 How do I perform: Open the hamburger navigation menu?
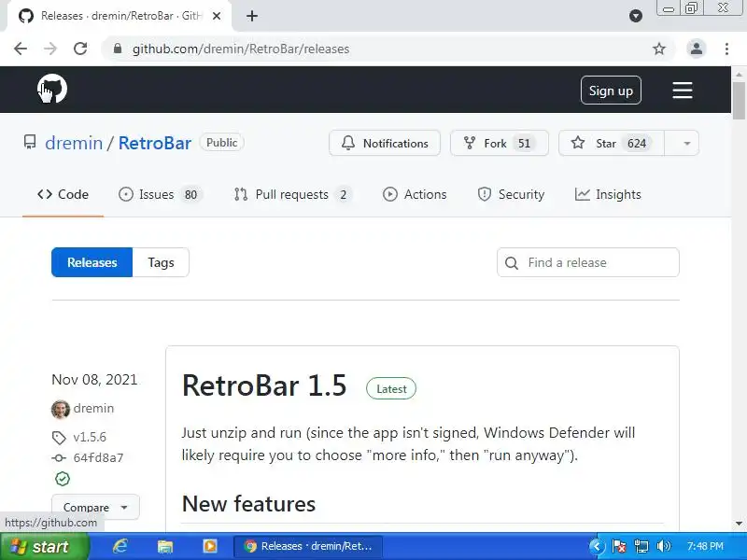point(683,90)
